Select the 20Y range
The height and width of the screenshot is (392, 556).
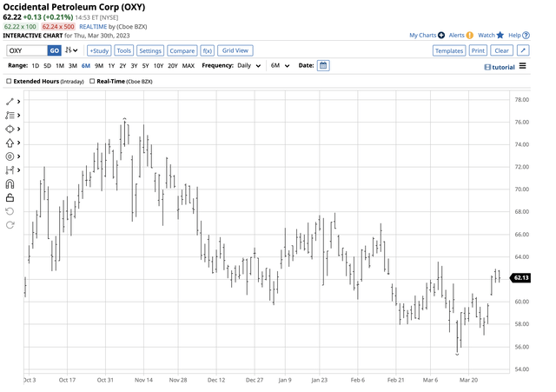pyautogui.click(x=173, y=66)
